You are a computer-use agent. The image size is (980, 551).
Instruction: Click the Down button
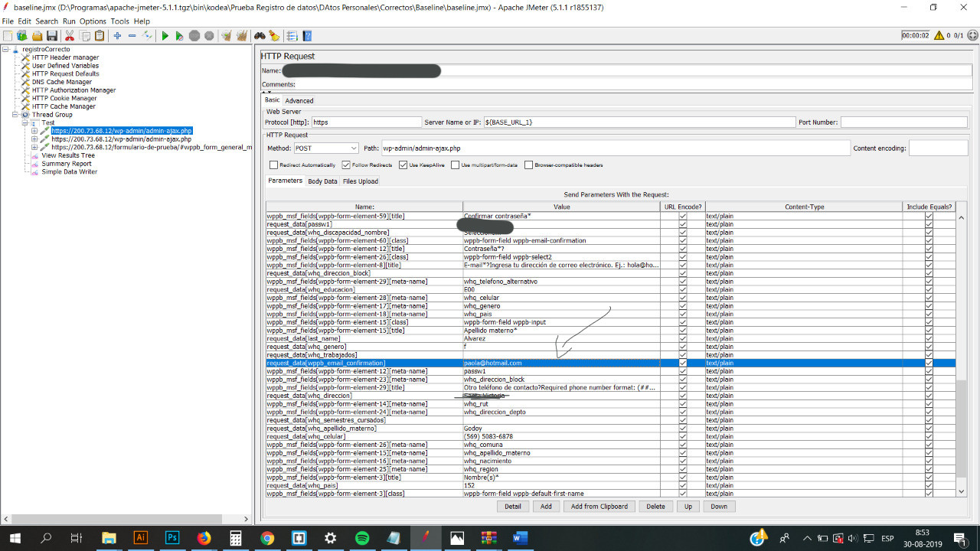click(x=719, y=506)
